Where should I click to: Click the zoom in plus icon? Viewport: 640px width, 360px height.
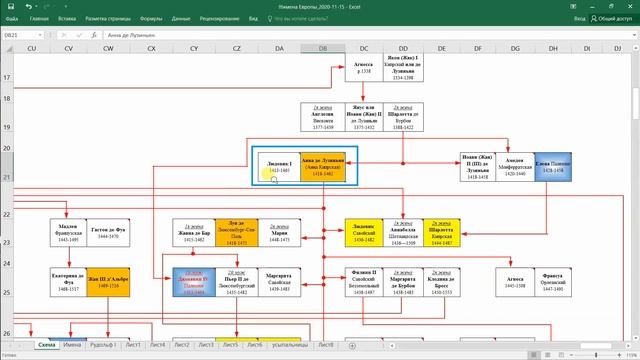tap(619, 355)
